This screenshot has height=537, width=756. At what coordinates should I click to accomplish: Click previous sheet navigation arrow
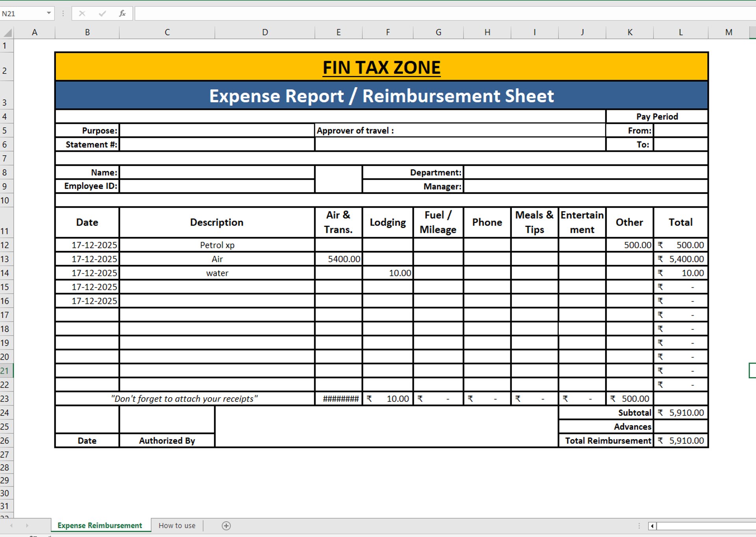tap(11, 526)
